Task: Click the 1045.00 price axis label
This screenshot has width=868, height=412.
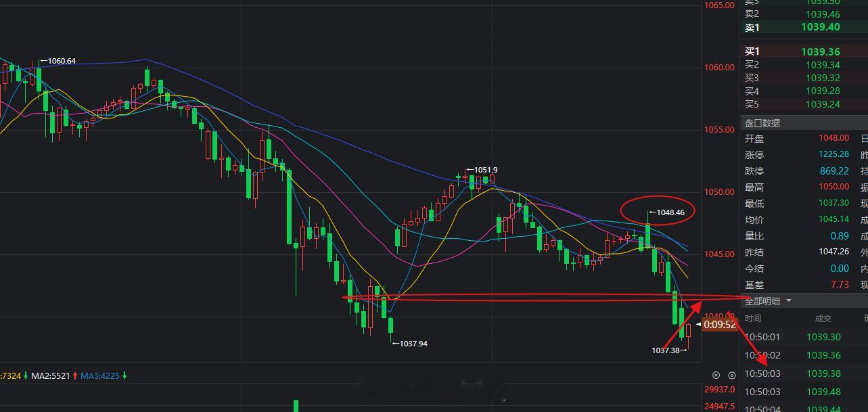Action: pyautogui.click(x=719, y=254)
